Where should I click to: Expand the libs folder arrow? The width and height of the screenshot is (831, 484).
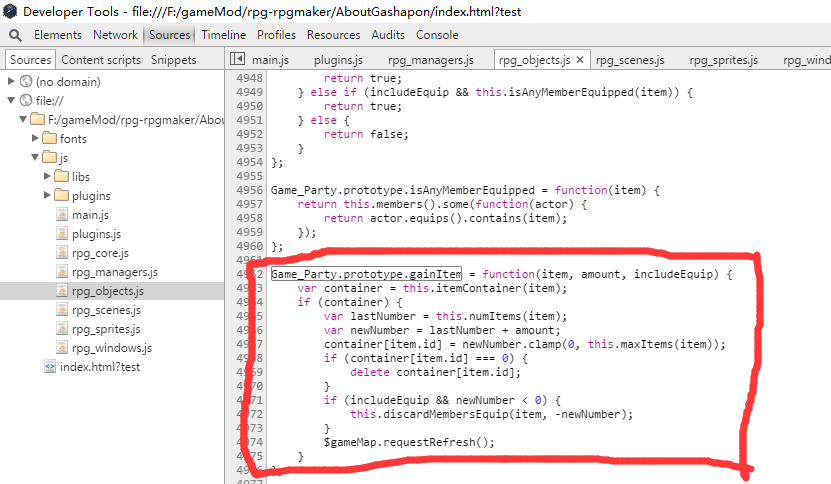point(47,176)
